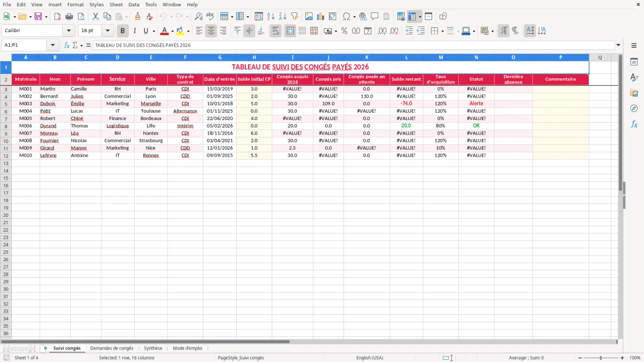Viewport: 644px width, 362px height.
Task: Expand the Name Box dropdown
Action: coord(53,45)
